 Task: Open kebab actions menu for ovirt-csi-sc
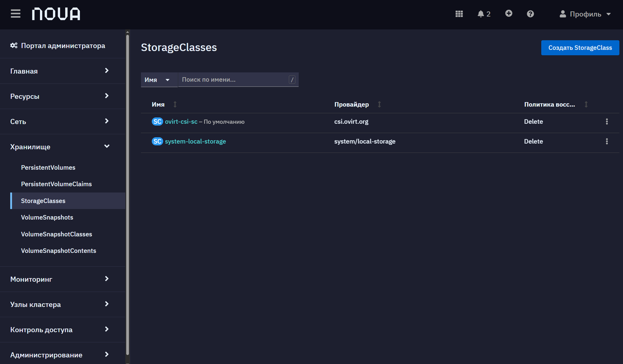607,122
